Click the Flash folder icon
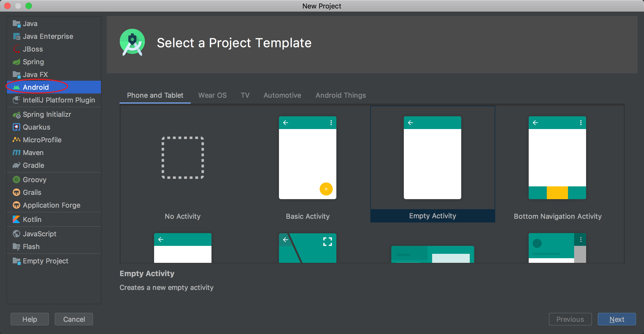Viewport: 644px width, 334px height. [x=16, y=247]
